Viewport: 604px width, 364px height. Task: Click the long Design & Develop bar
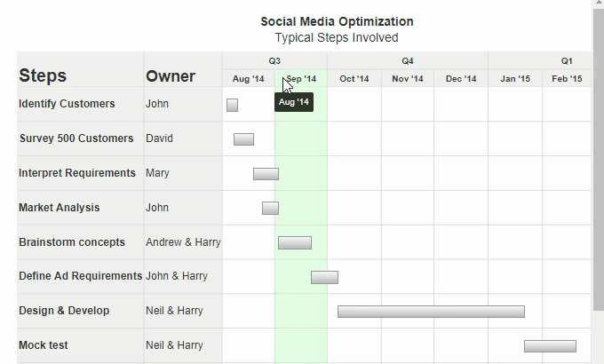click(431, 312)
